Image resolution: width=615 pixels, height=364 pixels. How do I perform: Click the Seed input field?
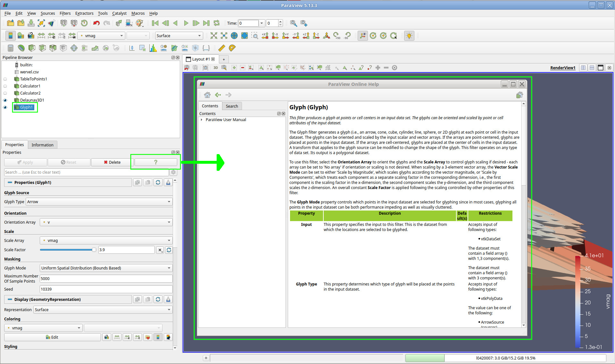click(x=106, y=289)
